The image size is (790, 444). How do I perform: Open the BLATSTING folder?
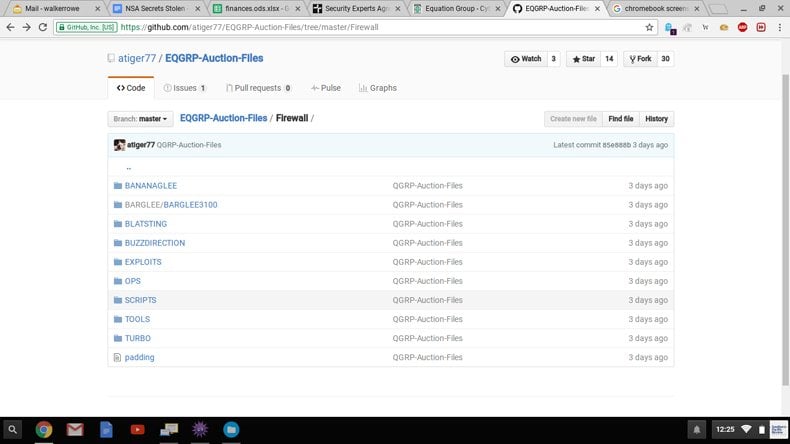(146, 224)
